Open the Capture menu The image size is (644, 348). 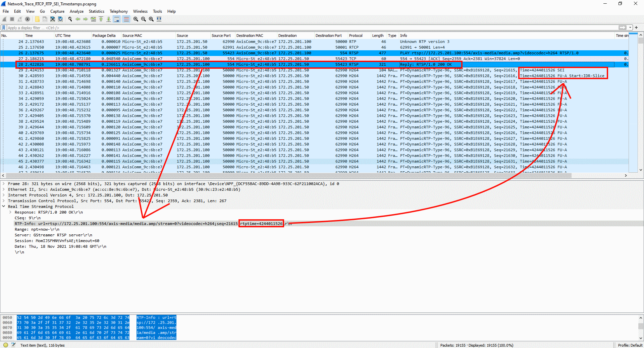57,11
